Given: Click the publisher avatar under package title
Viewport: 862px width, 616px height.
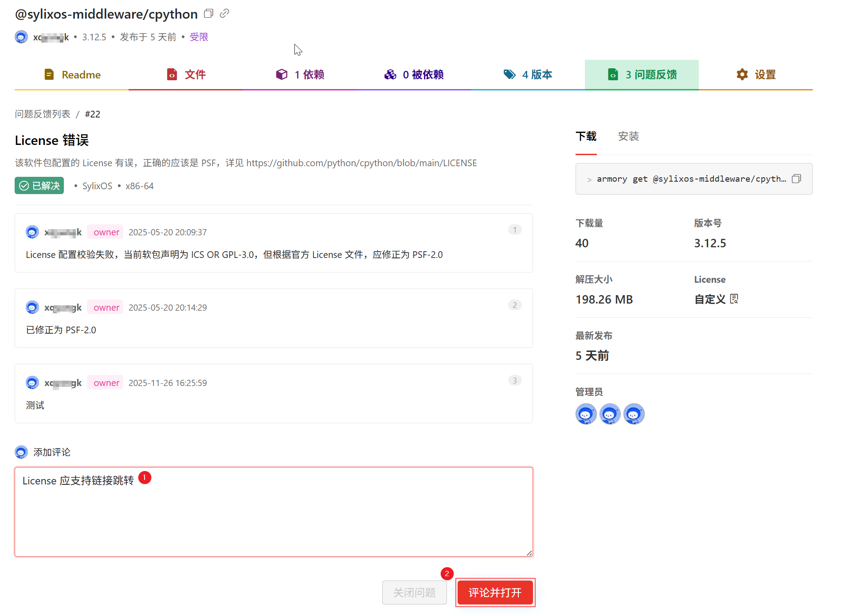Looking at the screenshot, I should pyautogui.click(x=21, y=37).
